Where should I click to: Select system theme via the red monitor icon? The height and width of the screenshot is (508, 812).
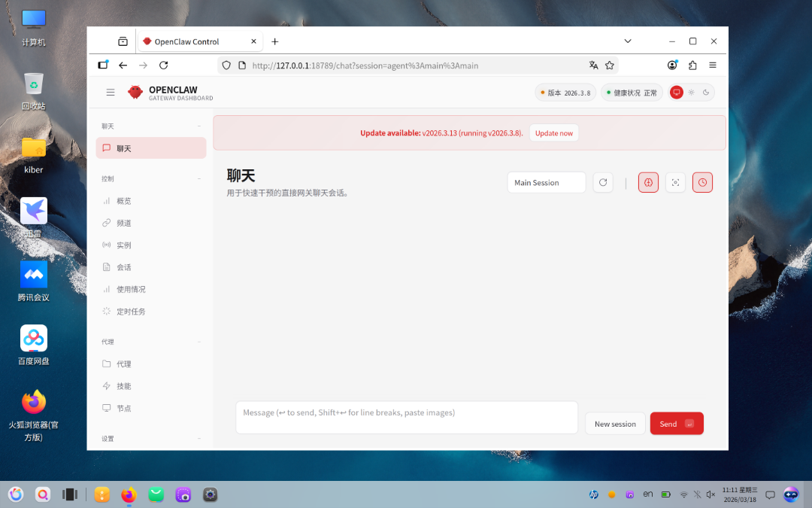click(677, 92)
